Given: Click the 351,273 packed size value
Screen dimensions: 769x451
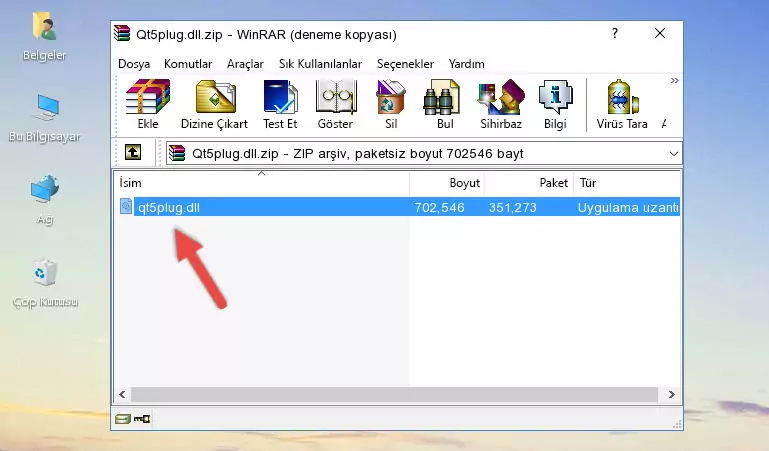Looking at the screenshot, I should pyautogui.click(x=513, y=207).
